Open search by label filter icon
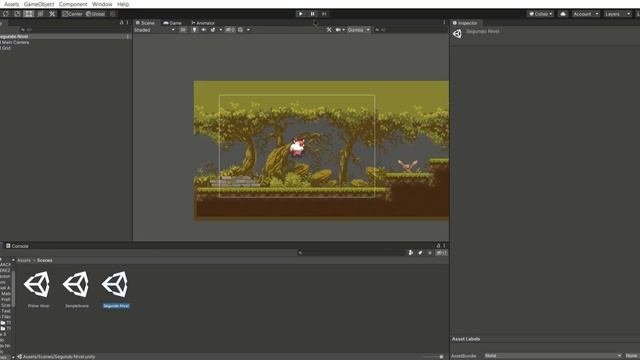640x360 pixels. point(420,253)
